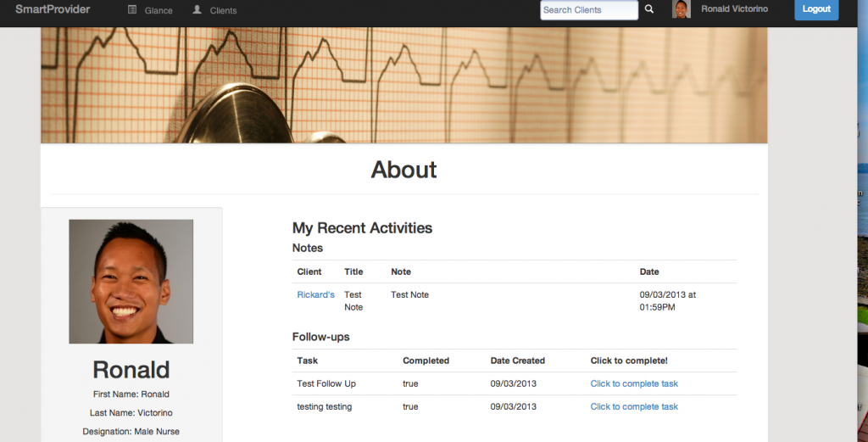
Task: Click the Date column header in Notes
Action: (649, 271)
